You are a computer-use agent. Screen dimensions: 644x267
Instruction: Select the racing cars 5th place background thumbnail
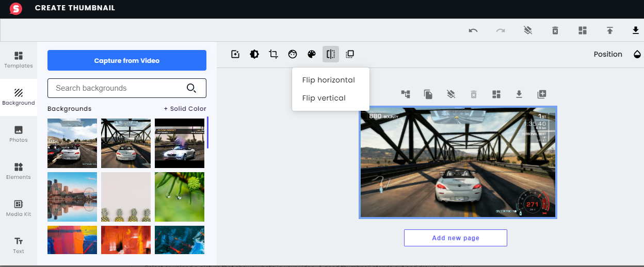point(72,143)
